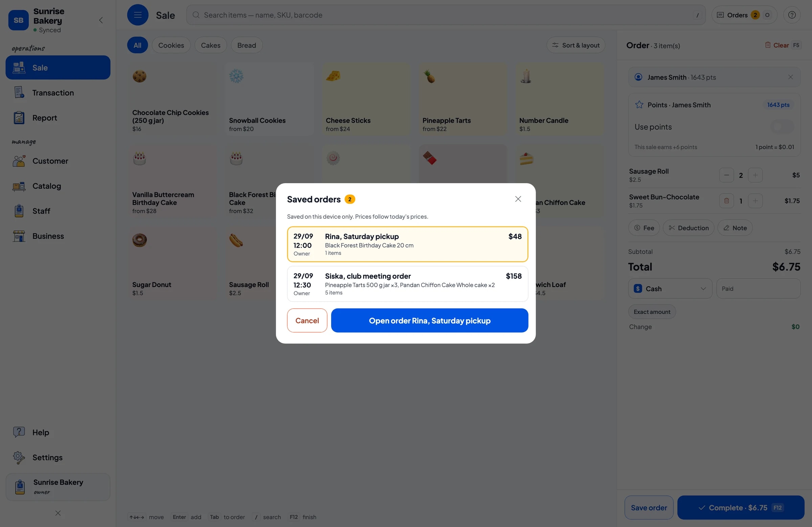The image size is (812, 527).
Task: Add a Fee to the order
Action: pyautogui.click(x=644, y=228)
